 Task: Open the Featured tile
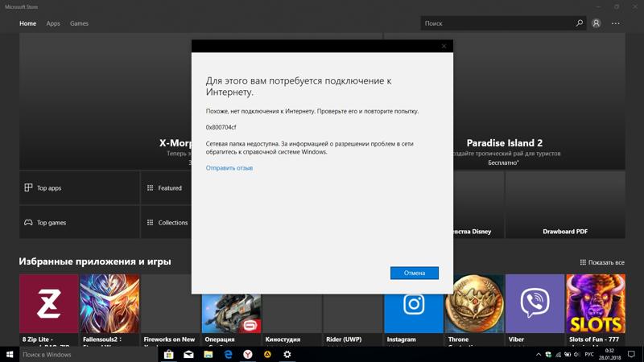(167, 187)
